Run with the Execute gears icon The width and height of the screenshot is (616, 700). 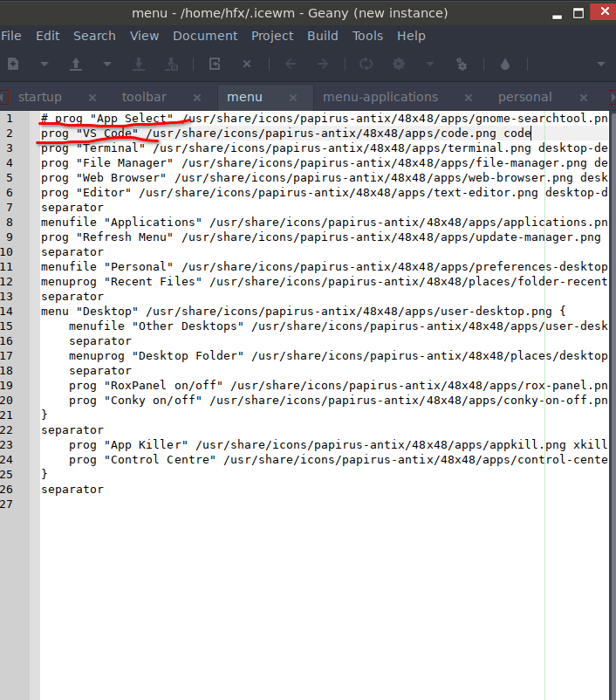coord(462,65)
